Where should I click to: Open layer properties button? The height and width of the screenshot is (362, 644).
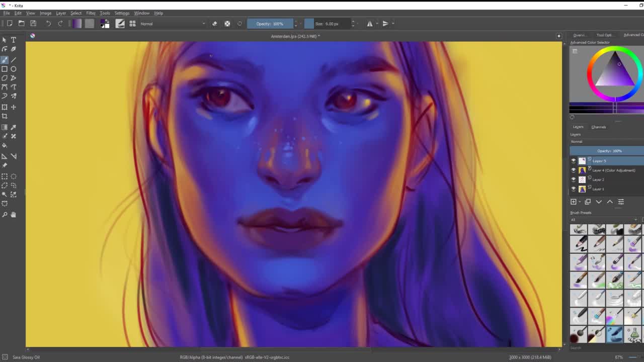pyautogui.click(x=621, y=202)
